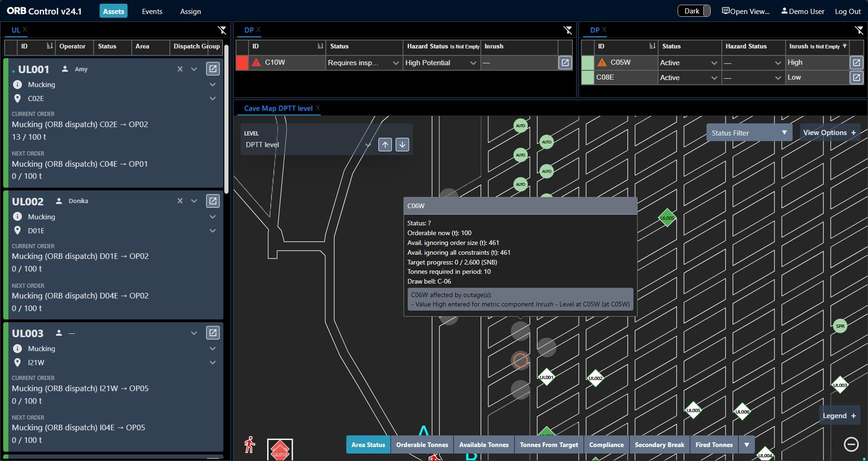Clear filter in right DP panel
The width and height of the screenshot is (868, 461).
coord(859,30)
